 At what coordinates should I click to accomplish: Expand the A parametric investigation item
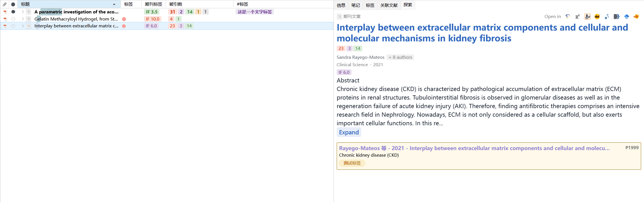[x=23, y=12]
